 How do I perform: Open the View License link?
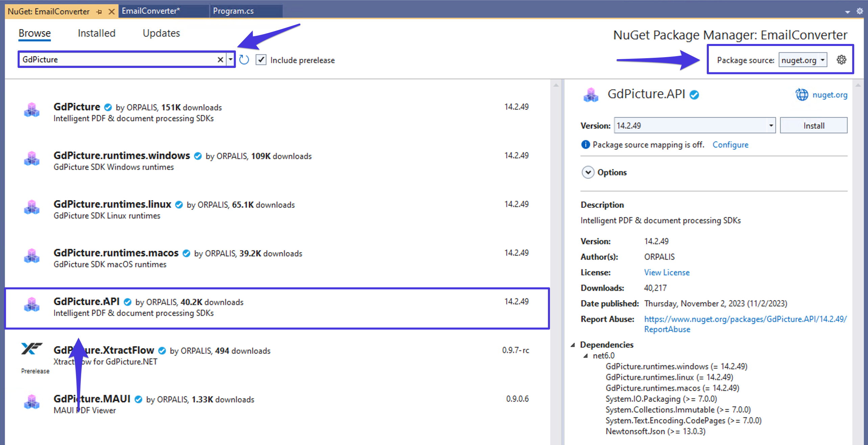[666, 272]
